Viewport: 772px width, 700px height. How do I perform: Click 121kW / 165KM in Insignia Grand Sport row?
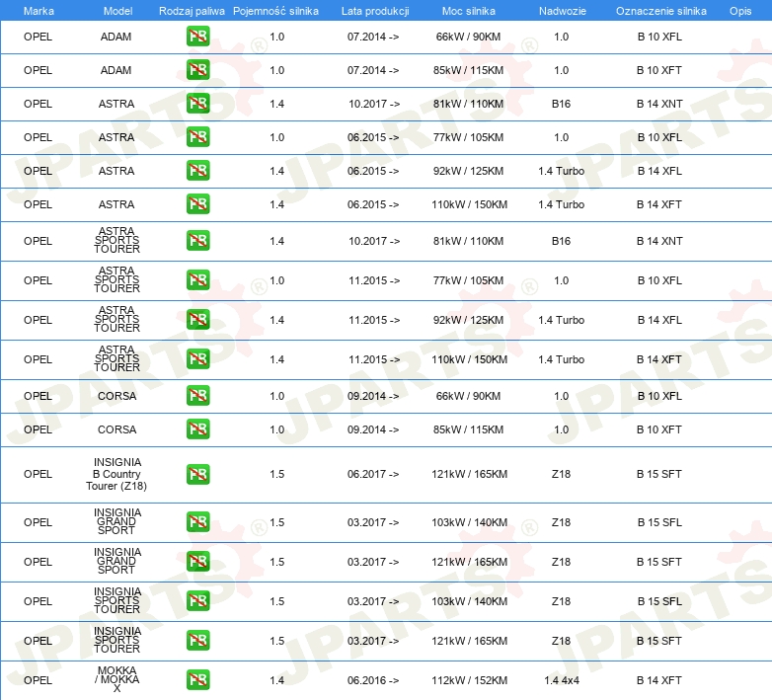[x=469, y=562]
